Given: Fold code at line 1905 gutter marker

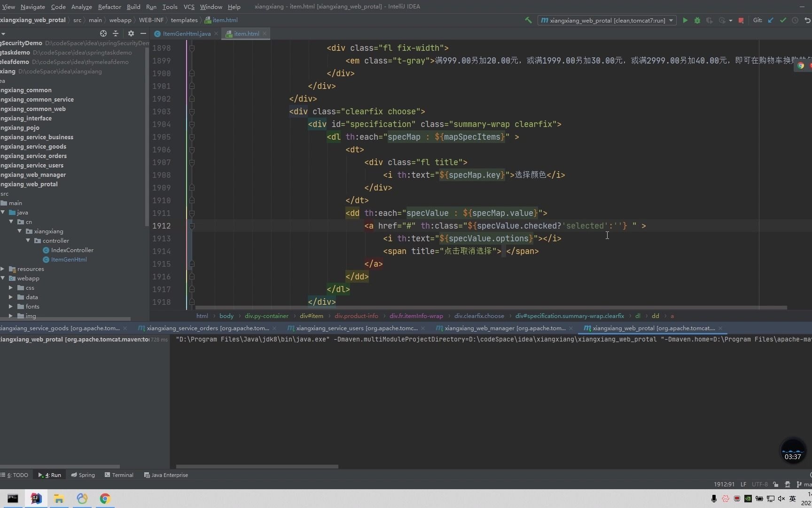Looking at the screenshot, I should pos(192,137).
